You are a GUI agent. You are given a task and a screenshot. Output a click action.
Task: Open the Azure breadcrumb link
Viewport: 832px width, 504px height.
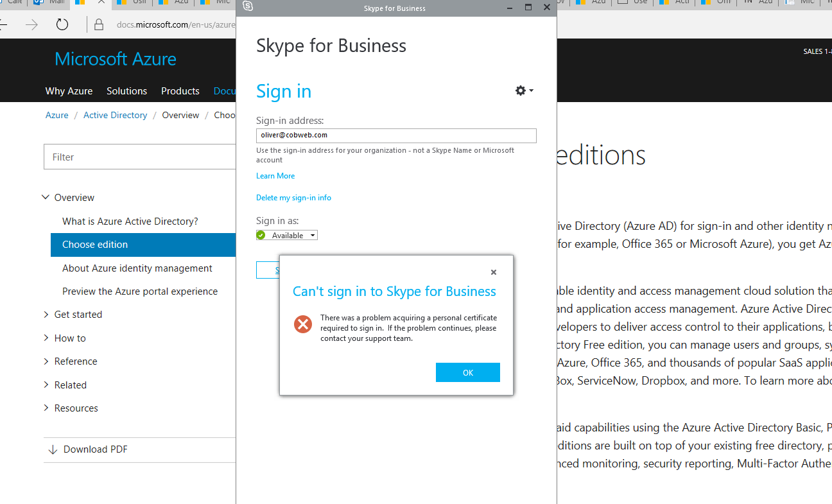pos(56,116)
